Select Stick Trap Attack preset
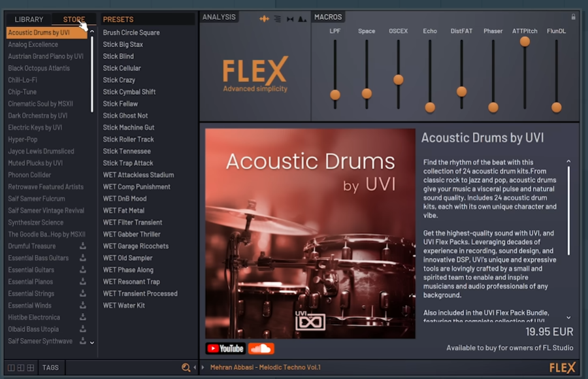 (147, 163)
